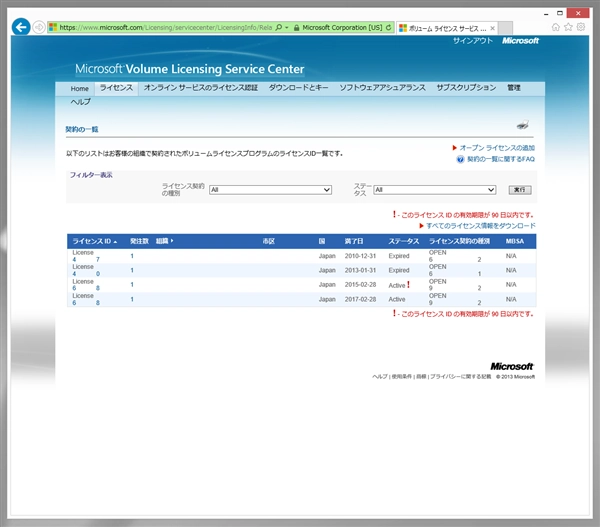Click footer ヘルプ link
600x527 pixels.
(380, 377)
